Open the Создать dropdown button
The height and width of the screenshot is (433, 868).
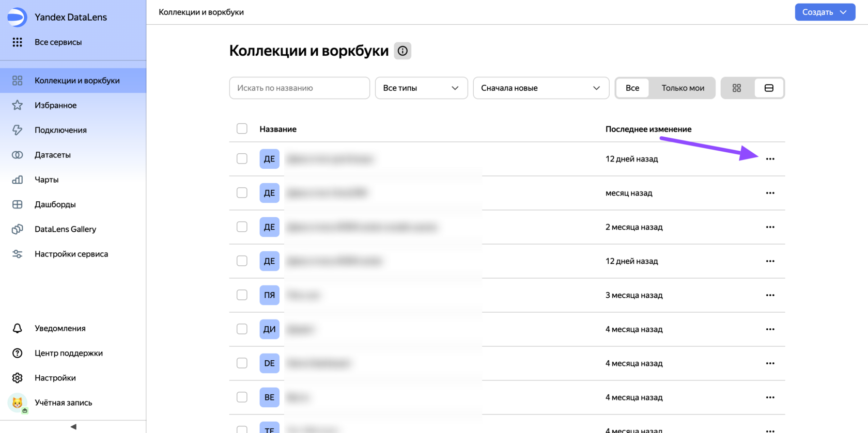click(x=825, y=12)
